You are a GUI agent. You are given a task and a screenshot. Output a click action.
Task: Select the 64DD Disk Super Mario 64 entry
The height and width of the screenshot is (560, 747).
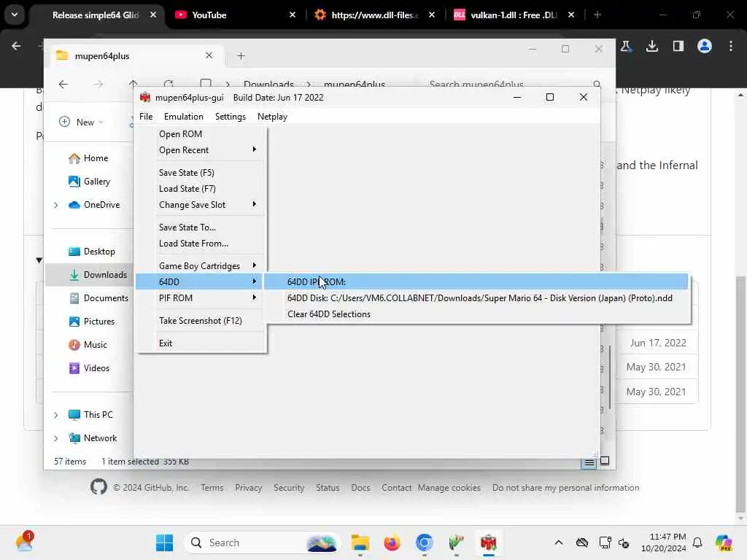[476, 298]
